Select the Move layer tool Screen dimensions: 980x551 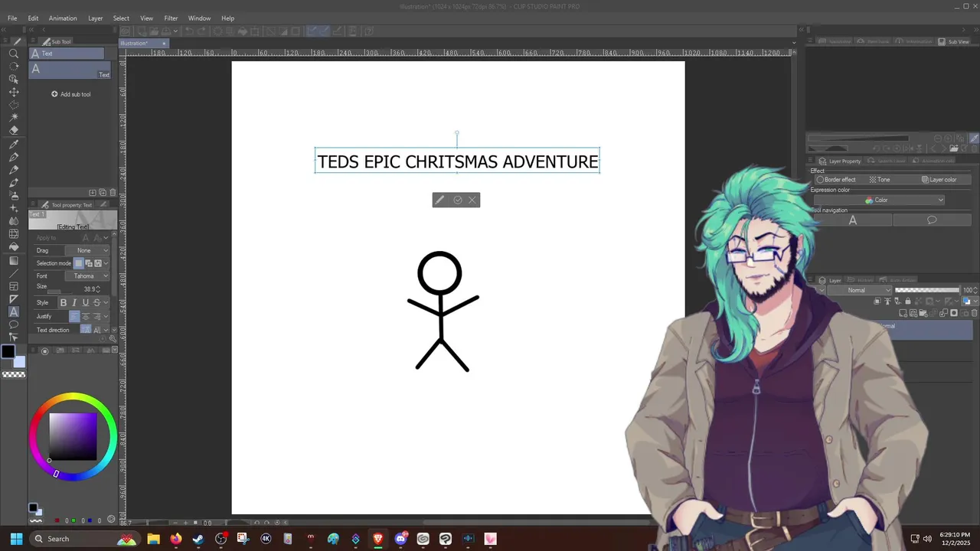(14, 92)
